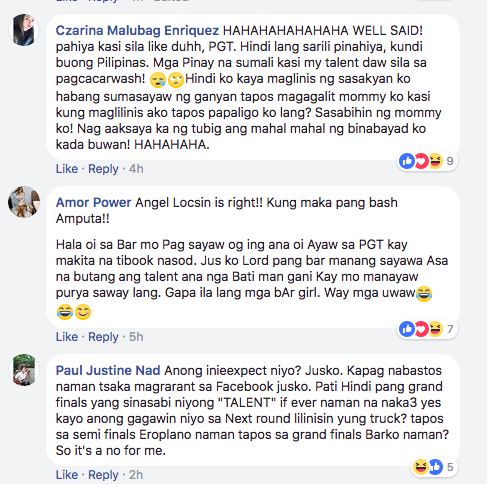Like Amor Power's comment
Viewport: 487px width, 484px height.
pos(67,337)
